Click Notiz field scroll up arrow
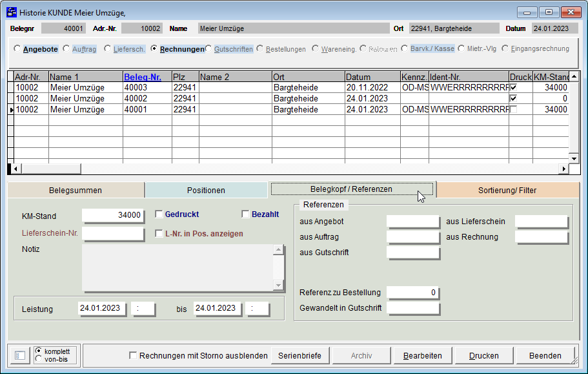 (278, 249)
